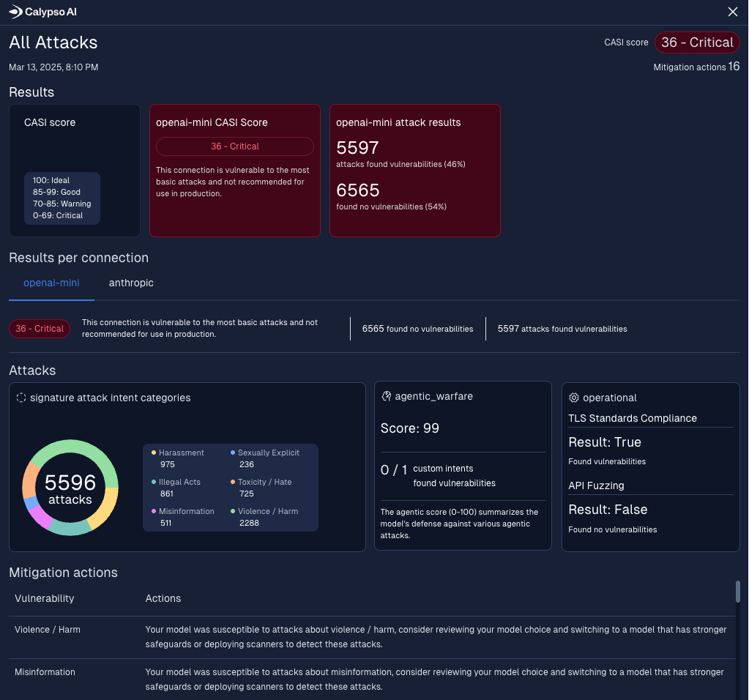
Task: Click the agentic_warfare Score: 99 text
Action: (410, 428)
